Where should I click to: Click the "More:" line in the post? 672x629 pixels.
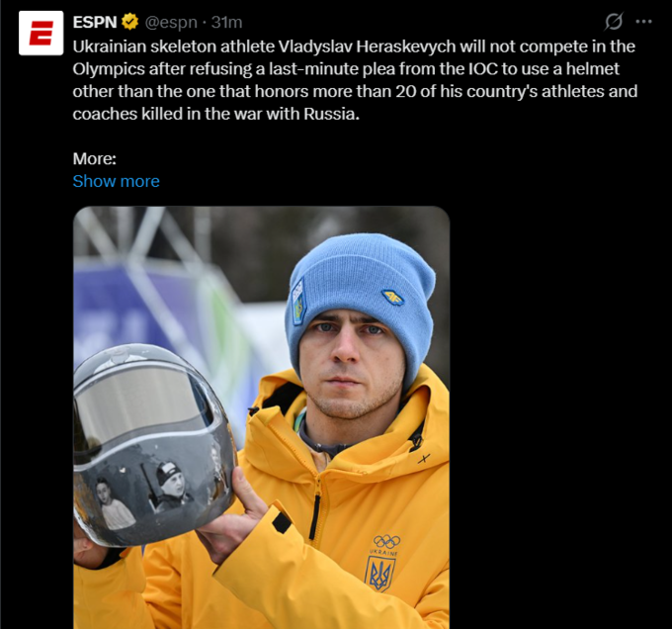94,159
